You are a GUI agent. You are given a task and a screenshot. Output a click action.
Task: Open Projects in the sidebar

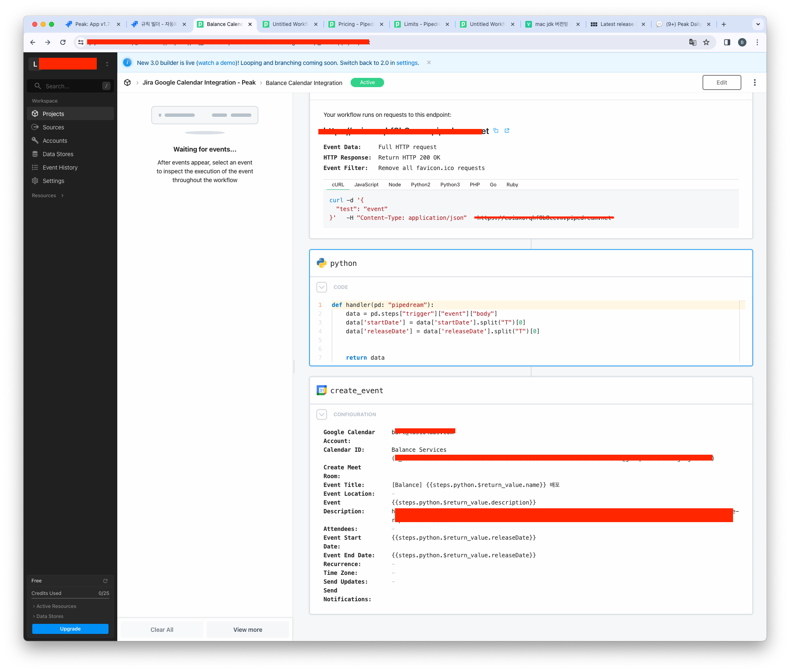click(70, 113)
